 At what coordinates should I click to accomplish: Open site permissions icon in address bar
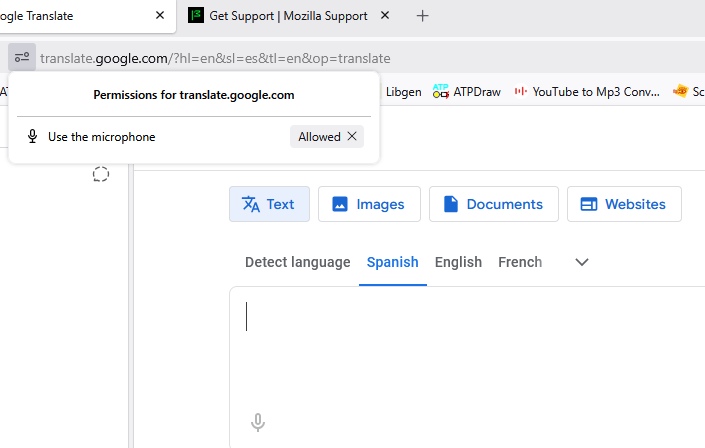[x=22, y=57]
